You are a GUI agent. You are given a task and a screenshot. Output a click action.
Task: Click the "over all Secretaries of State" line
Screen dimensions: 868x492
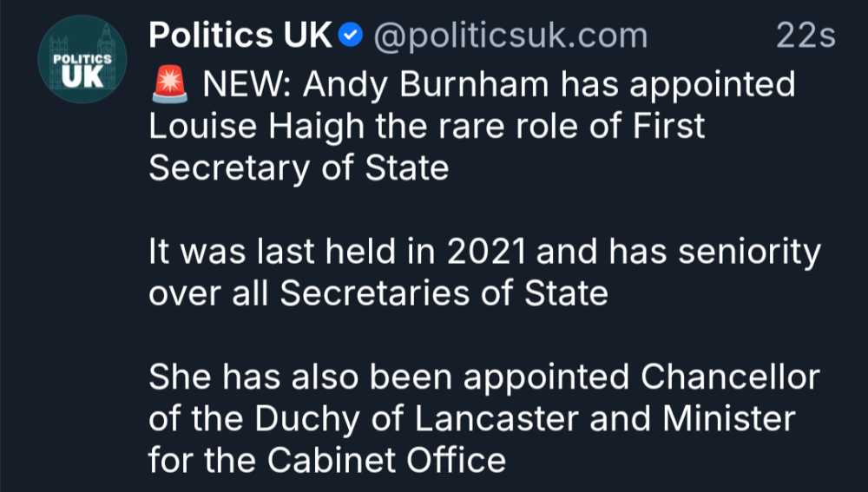(378, 293)
